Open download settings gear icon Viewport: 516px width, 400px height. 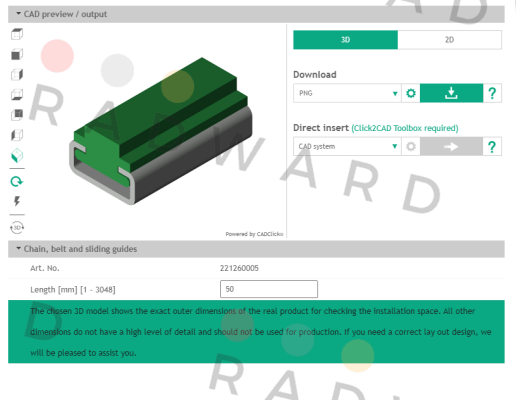tap(411, 93)
